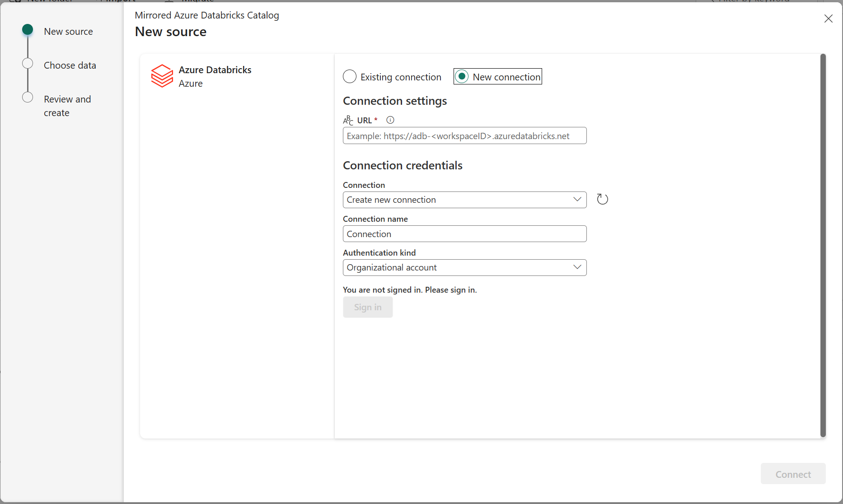
Task: Click the Sign in button
Action: pos(368,307)
